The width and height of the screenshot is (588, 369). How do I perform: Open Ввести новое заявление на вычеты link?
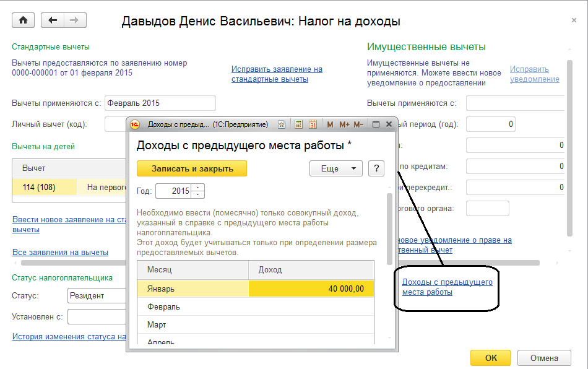coord(69,224)
